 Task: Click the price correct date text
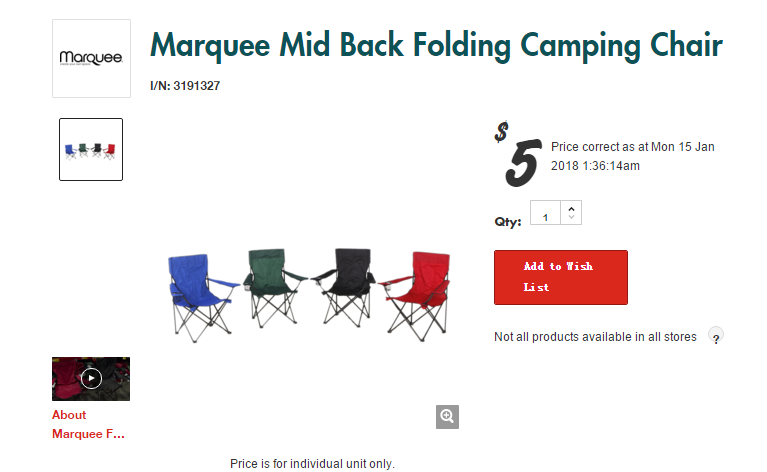coord(632,156)
